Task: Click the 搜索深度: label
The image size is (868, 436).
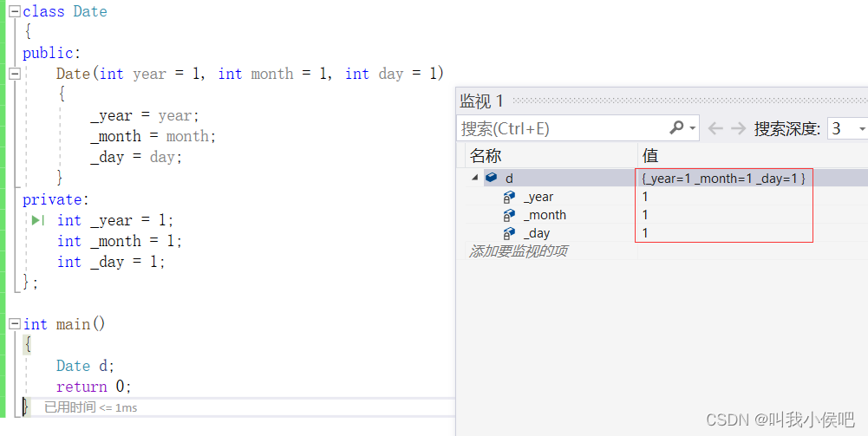Action: (786, 128)
